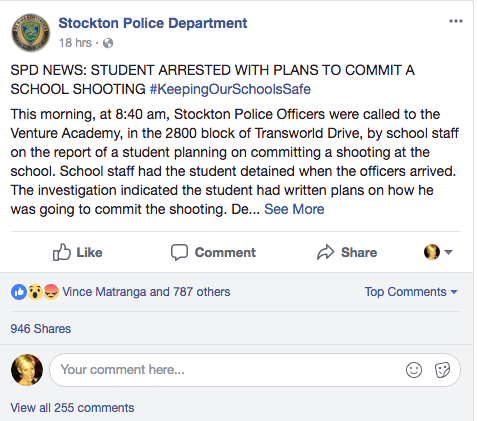Open the Top Comments sorting dropdown
Image resolution: width=477 pixels, height=421 pixels.
(411, 292)
